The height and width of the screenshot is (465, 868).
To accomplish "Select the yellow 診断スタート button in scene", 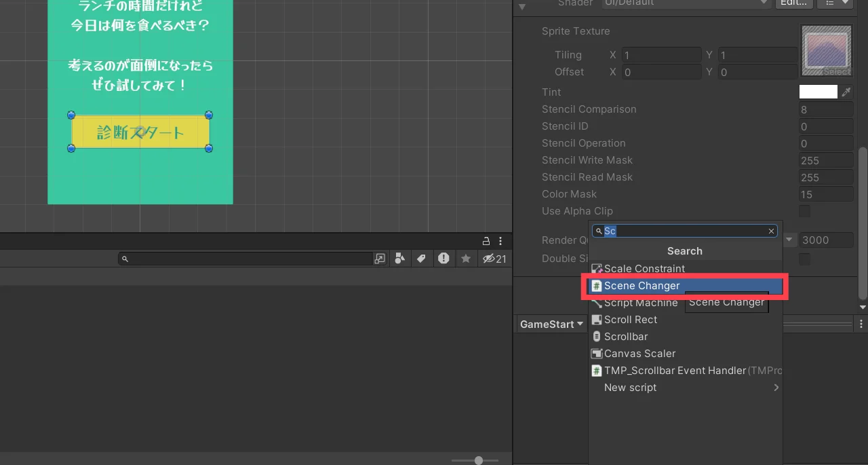I will click(140, 132).
